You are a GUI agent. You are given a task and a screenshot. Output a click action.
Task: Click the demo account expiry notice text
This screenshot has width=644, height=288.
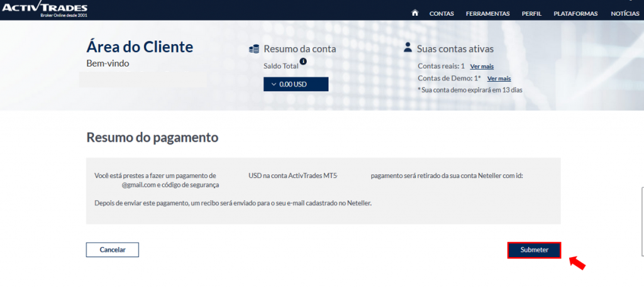(470, 90)
